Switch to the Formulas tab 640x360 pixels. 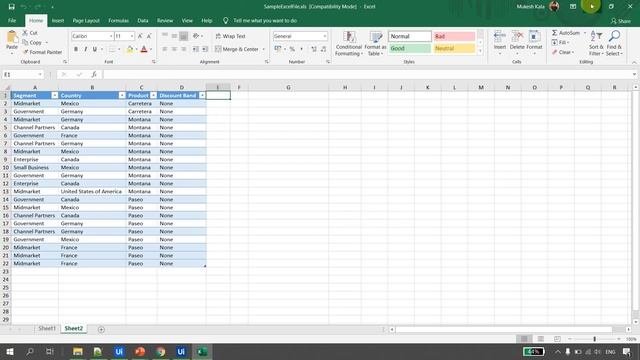(118, 20)
